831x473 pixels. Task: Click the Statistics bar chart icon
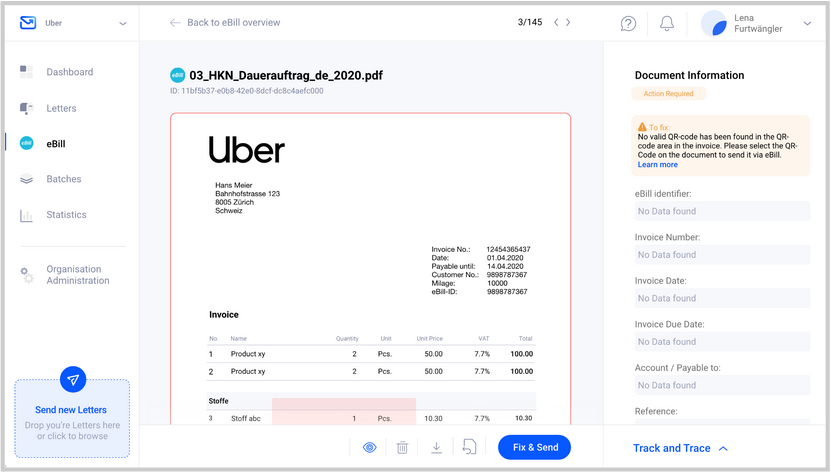pyautogui.click(x=26, y=215)
